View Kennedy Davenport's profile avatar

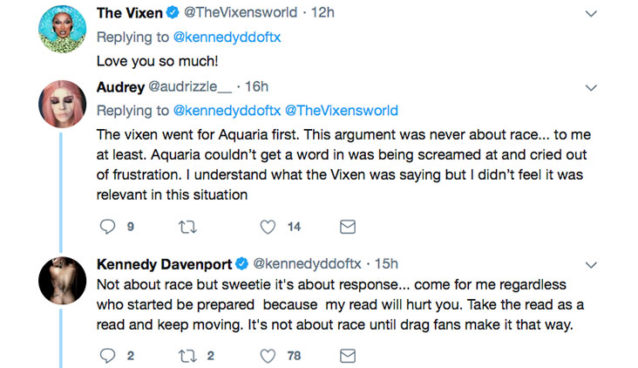point(62,280)
